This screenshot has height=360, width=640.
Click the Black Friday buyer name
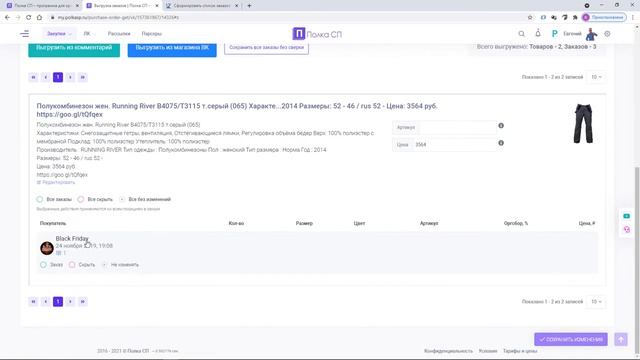(72, 238)
